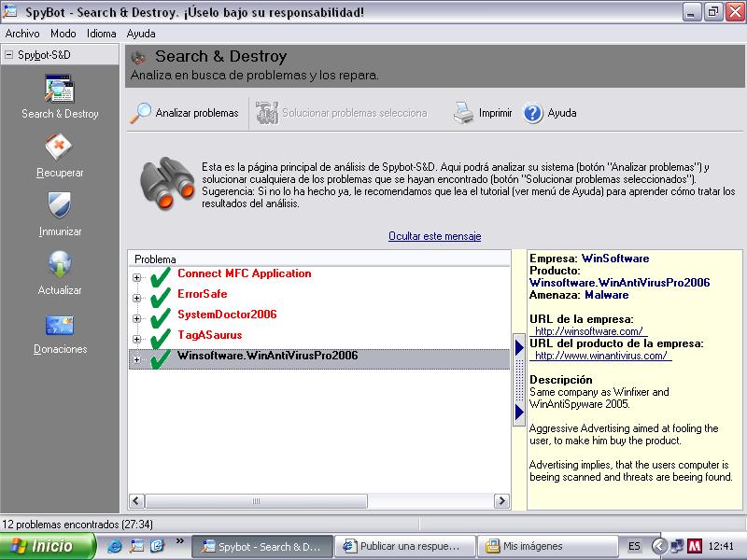
Task: Toggle checkmark for ErrorSafe
Action: pyautogui.click(x=161, y=297)
